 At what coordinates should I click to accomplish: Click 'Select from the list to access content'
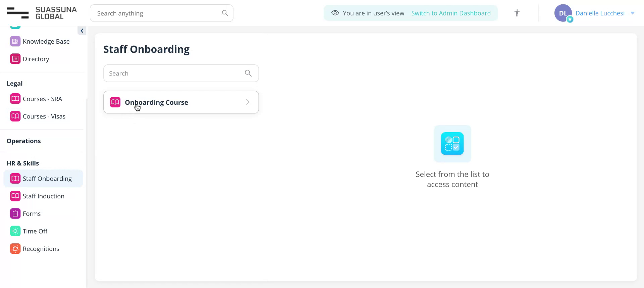click(x=452, y=179)
